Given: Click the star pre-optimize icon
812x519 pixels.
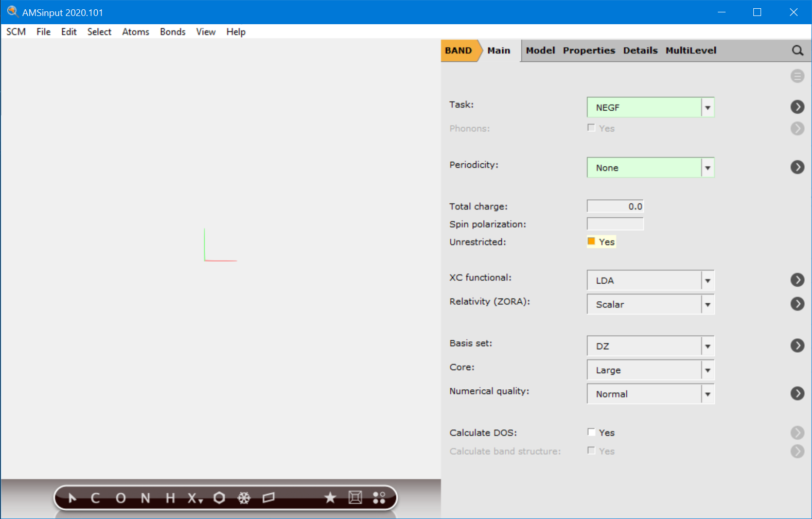Looking at the screenshot, I should coord(330,498).
